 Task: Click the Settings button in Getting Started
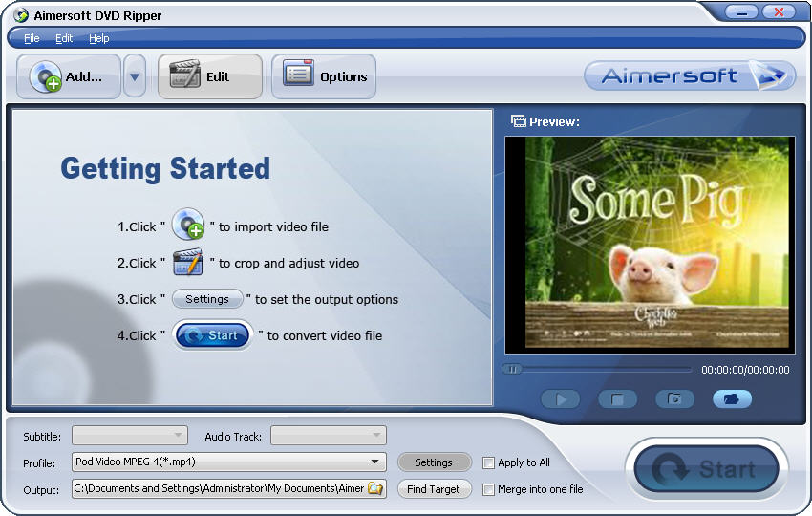pyautogui.click(x=207, y=299)
